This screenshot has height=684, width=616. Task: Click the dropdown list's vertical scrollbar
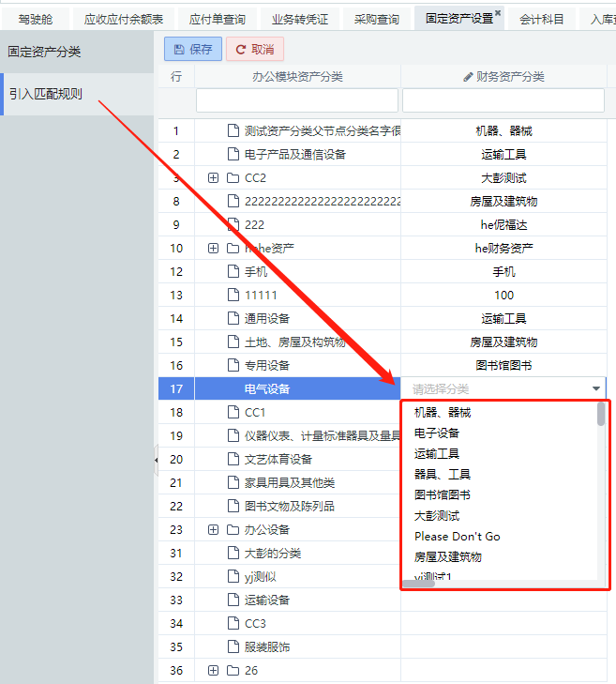(601, 415)
